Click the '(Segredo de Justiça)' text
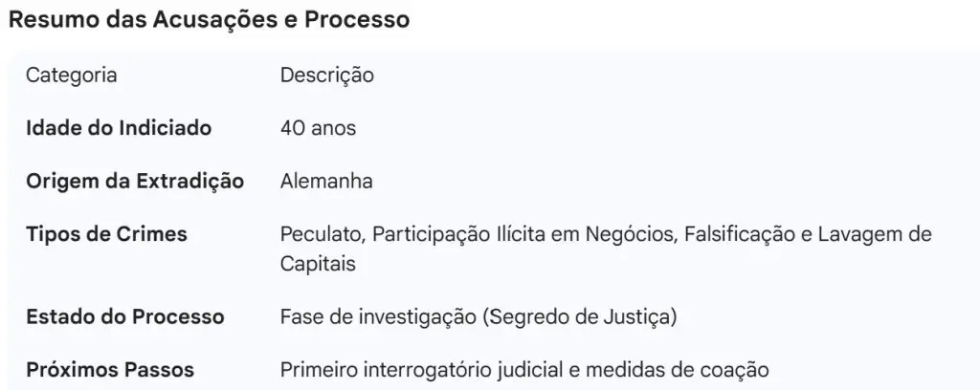 point(580,317)
